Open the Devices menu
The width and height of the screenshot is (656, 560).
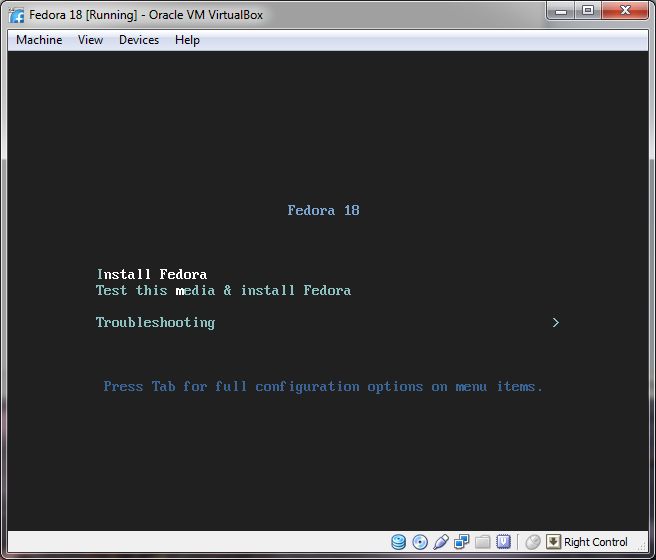[139, 40]
